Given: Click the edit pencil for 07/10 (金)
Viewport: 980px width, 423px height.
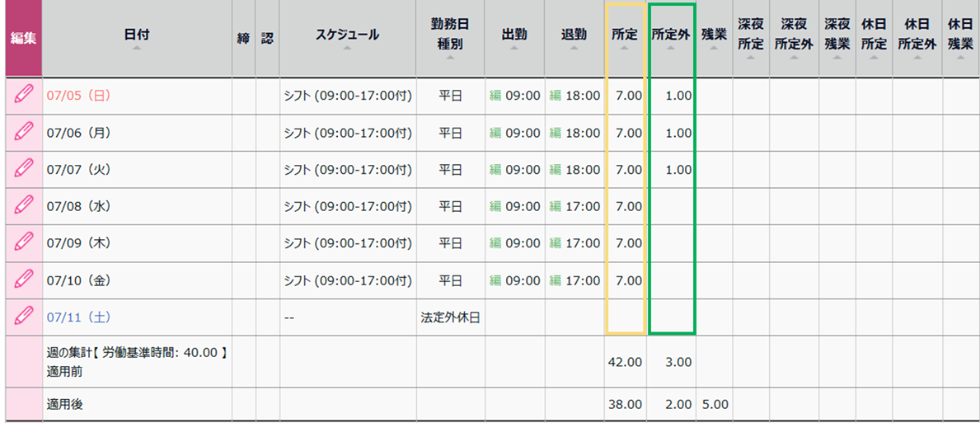Looking at the screenshot, I should pos(23,280).
